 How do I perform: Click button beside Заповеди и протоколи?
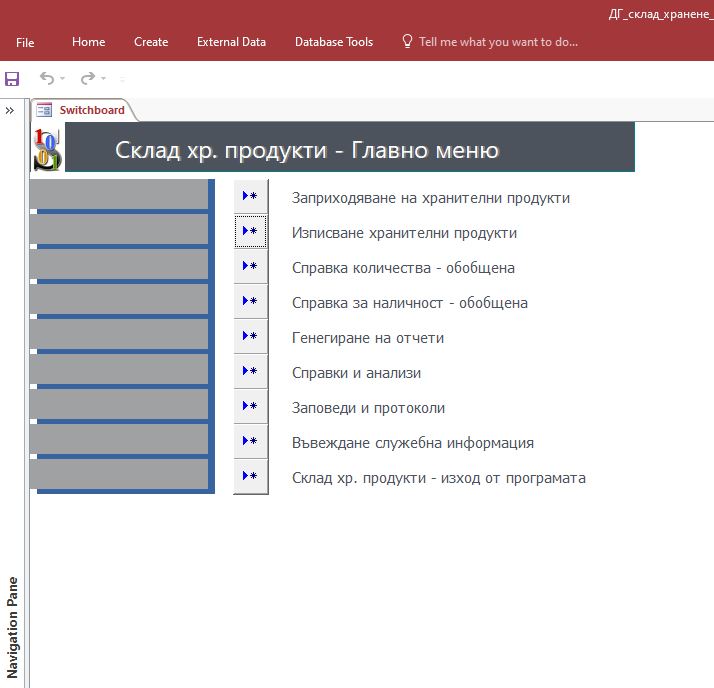250,406
